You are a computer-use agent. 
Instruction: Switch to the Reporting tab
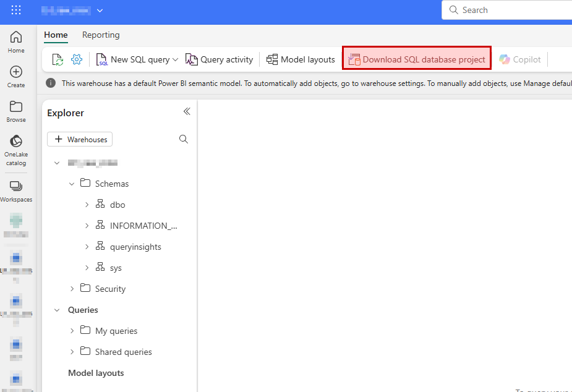tap(101, 35)
